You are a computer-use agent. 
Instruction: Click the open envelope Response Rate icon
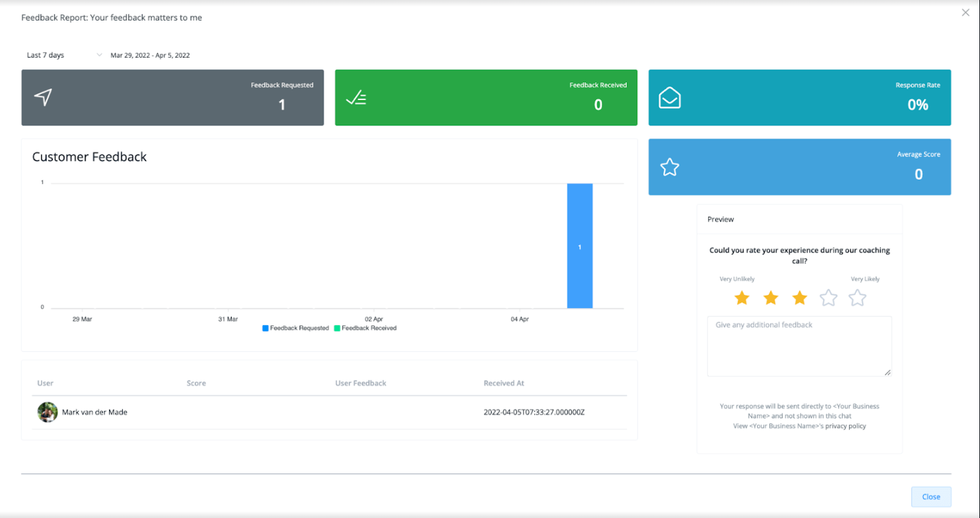[x=669, y=98]
